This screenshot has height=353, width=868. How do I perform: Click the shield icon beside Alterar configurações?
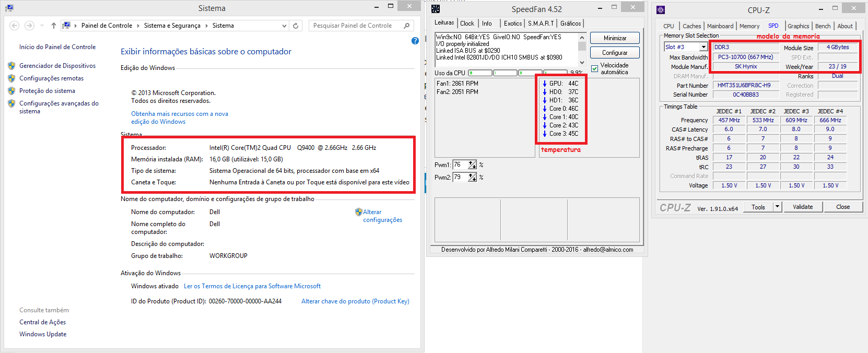(358, 212)
